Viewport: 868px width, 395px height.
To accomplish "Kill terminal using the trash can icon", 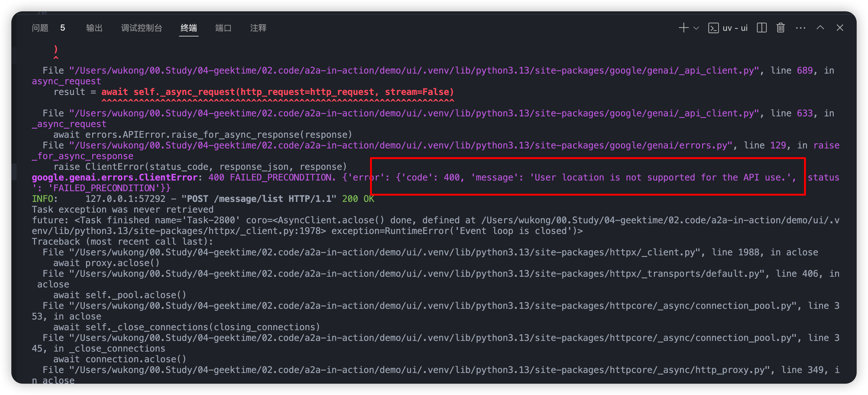I will coord(781,28).
